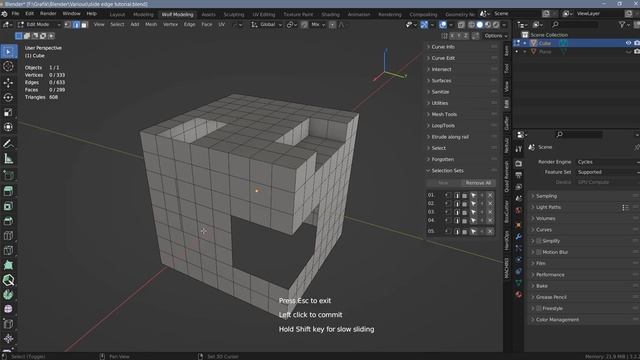
Task: Click the New selection set button
Action: 443,183
